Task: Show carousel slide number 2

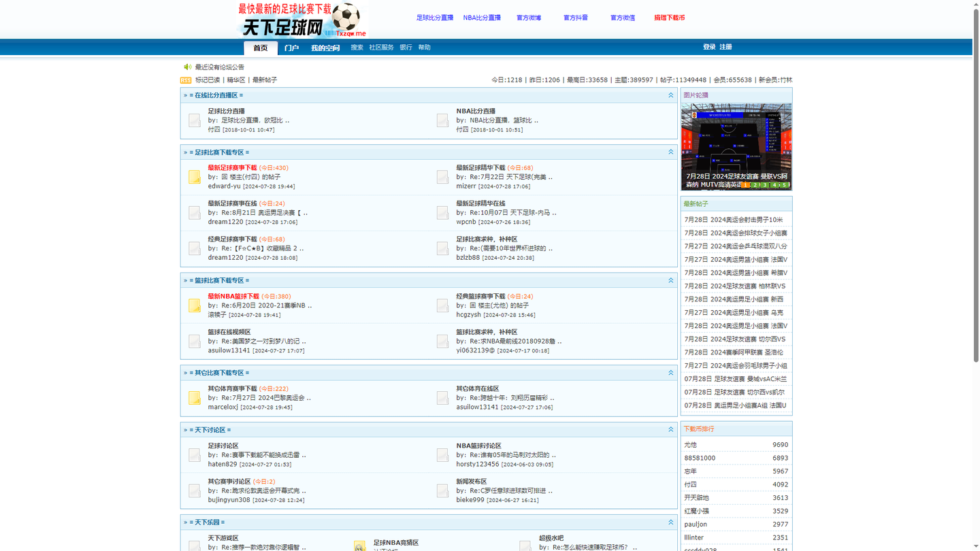Action: (x=755, y=185)
